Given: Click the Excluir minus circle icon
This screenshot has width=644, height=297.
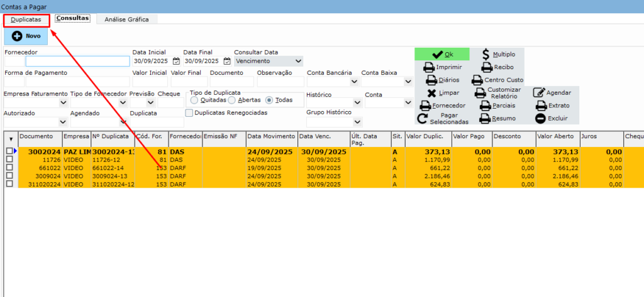Looking at the screenshot, I should (x=540, y=118).
